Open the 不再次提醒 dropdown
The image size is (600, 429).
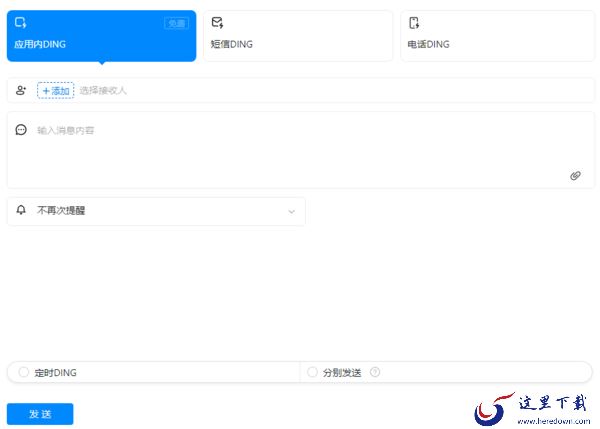[x=156, y=211]
